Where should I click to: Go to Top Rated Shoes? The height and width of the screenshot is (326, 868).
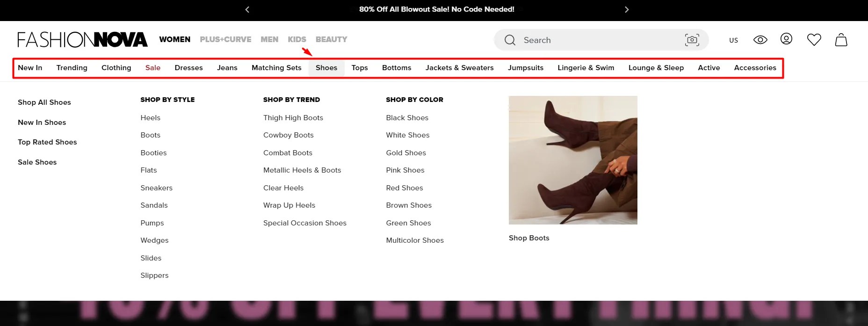click(x=47, y=142)
